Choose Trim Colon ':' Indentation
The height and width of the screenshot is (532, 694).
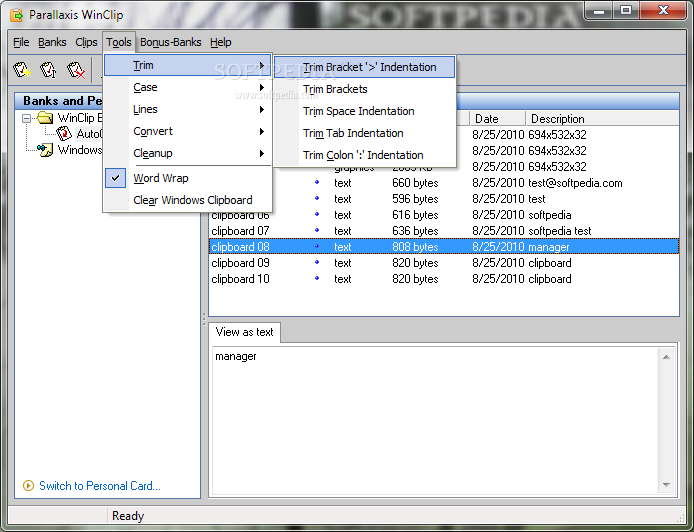pos(364,155)
